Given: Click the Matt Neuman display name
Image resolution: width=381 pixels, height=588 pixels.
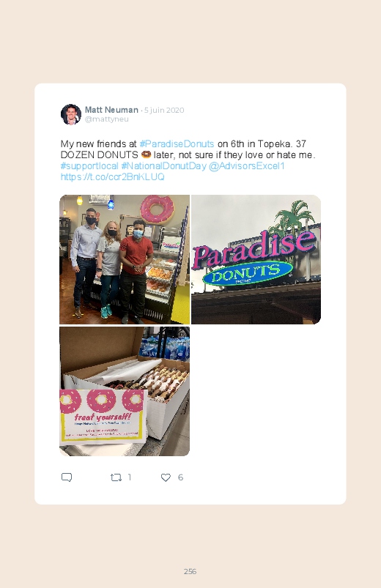Looking at the screenshot, I should 111,110.
